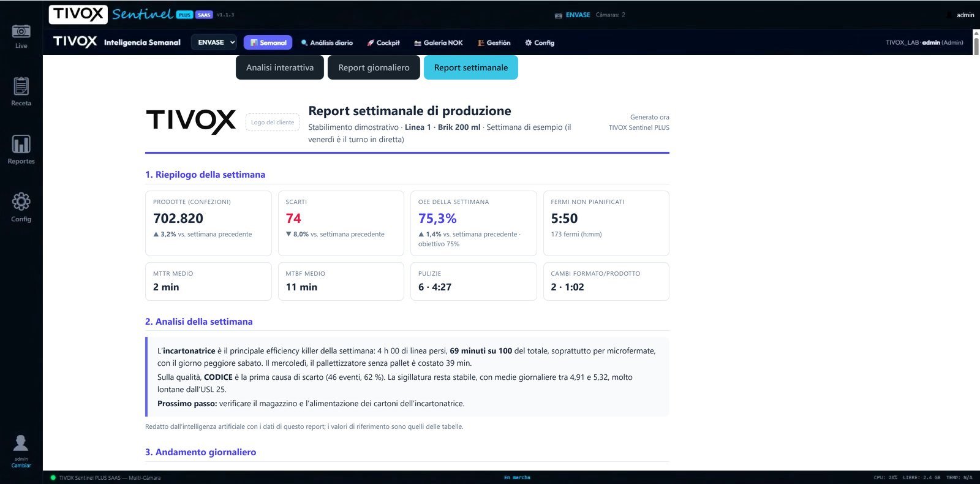Viewport: 980px width, 484px height.
Task: Click the magnifier icon beside Análisis diario
Action: tap(304, 43)
